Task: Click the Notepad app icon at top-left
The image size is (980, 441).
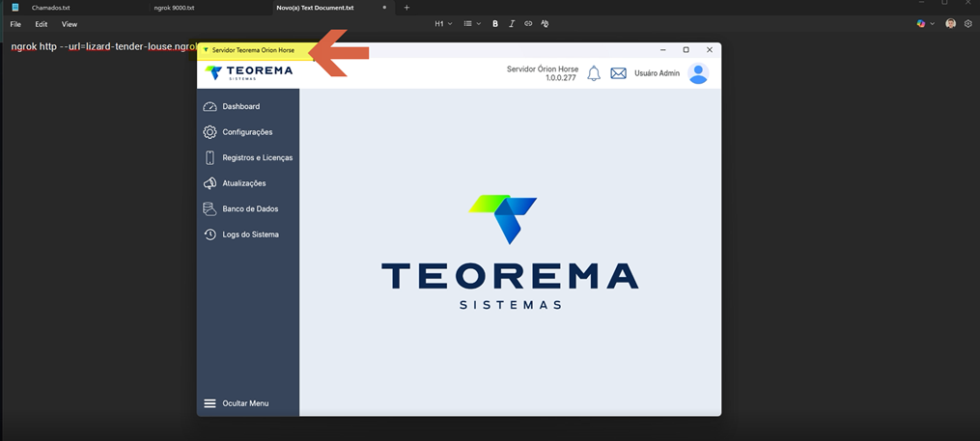Action: 15,8
